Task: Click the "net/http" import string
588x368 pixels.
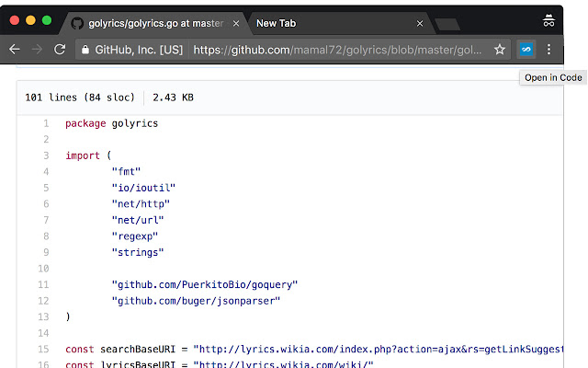Action: point(141,204)
